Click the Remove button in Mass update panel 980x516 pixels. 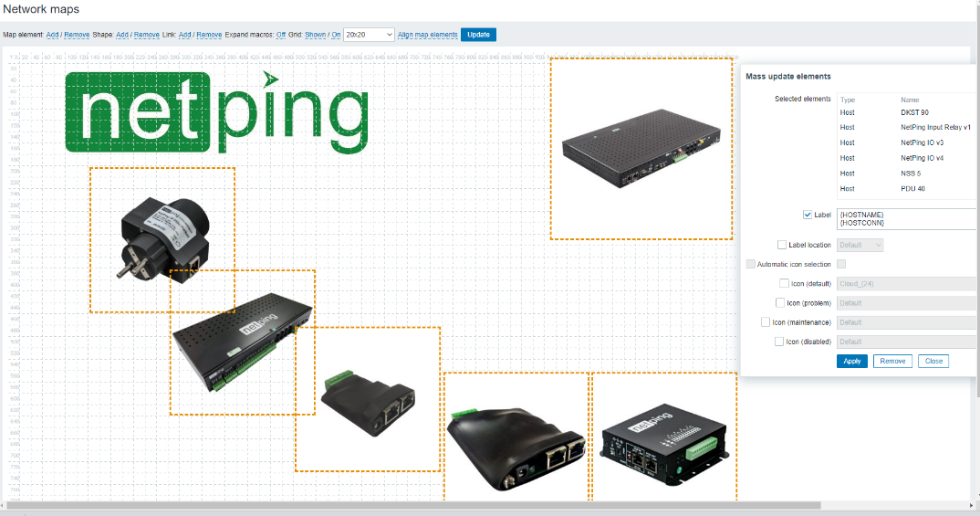892,361
